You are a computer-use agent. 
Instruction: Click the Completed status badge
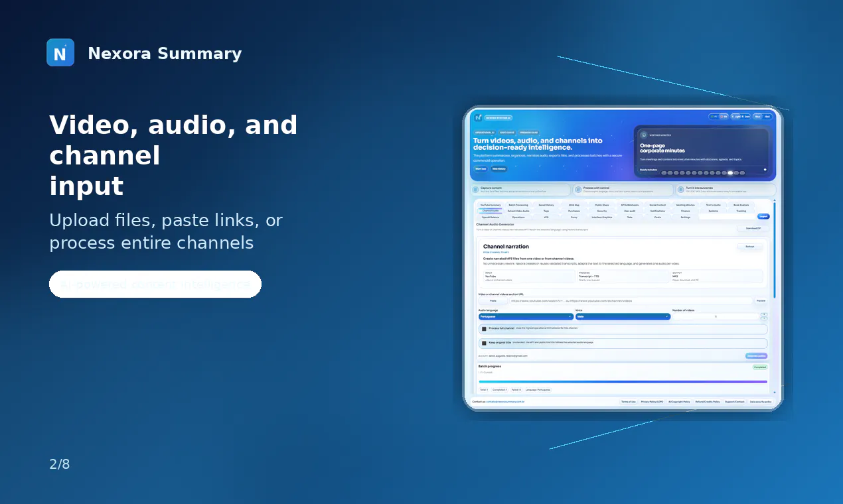[760, 367]
